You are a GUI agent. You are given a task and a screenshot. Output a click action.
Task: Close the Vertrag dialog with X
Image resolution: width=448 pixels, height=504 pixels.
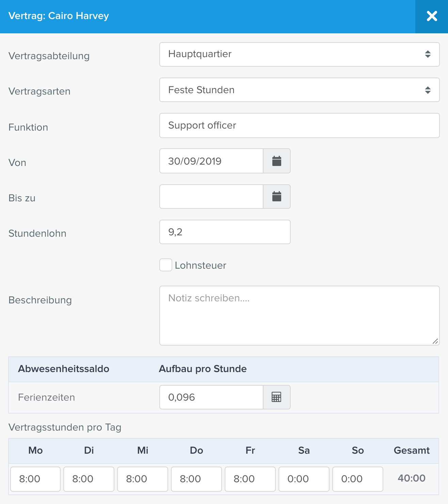[x=432, y=16]
